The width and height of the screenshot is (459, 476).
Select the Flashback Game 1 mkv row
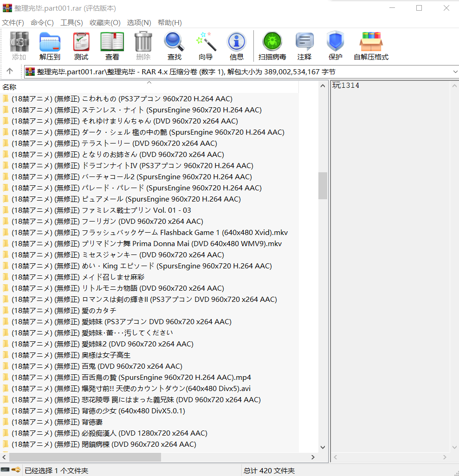coord(149,233)
